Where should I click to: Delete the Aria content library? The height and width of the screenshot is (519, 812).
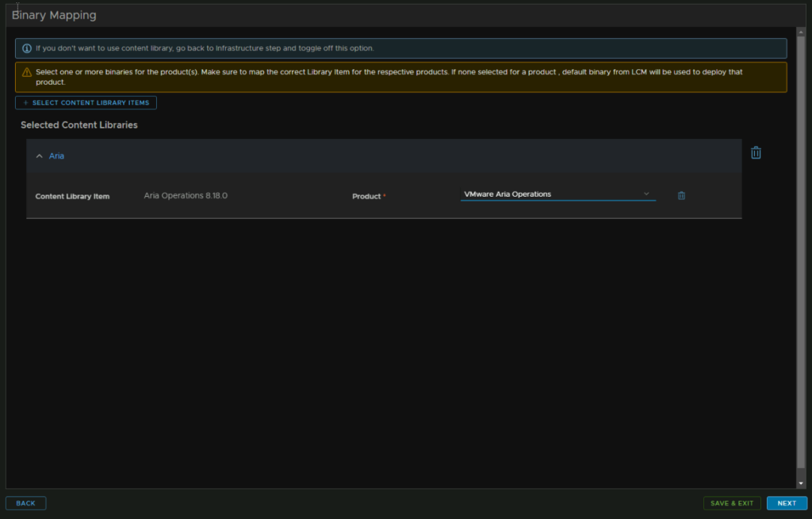(x=756, y=152)
